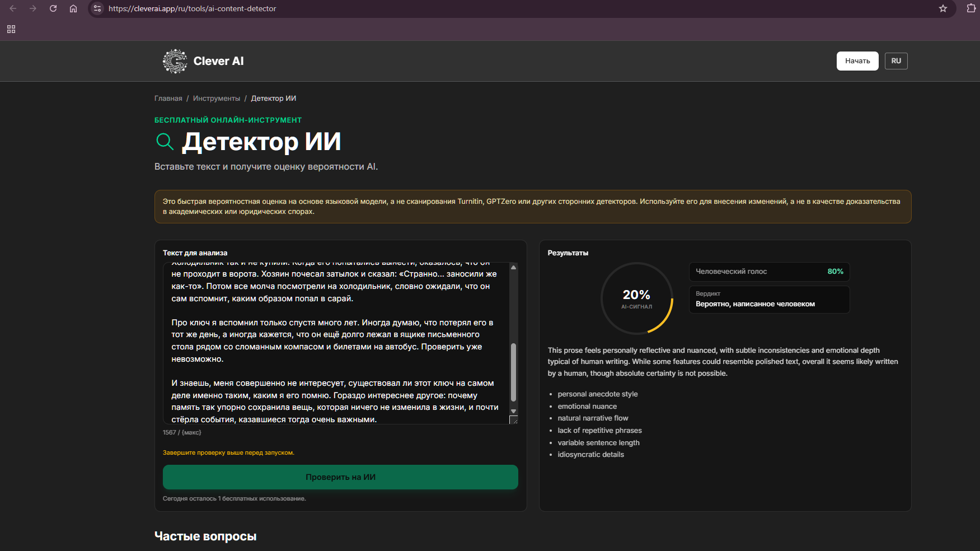Viewport: 980px width, 551px height.
Task: Click inside the text analysis textarea
Action: click(336, 343)
